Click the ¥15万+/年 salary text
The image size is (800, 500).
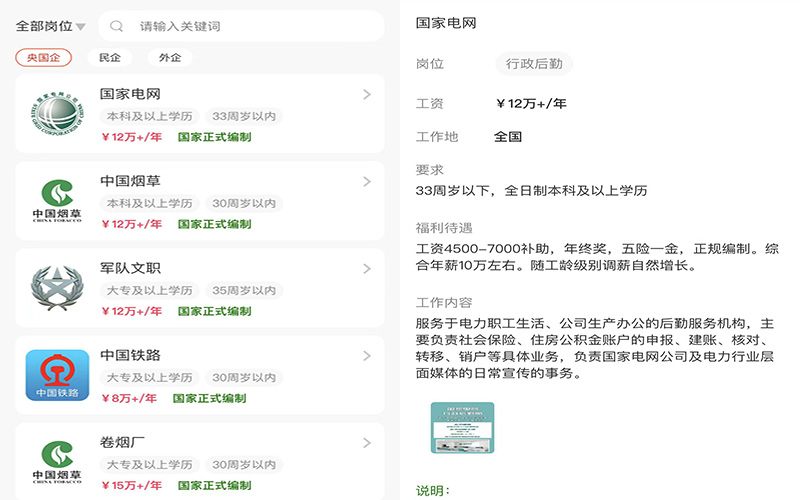pyautogui.click(x=131, y=485)
